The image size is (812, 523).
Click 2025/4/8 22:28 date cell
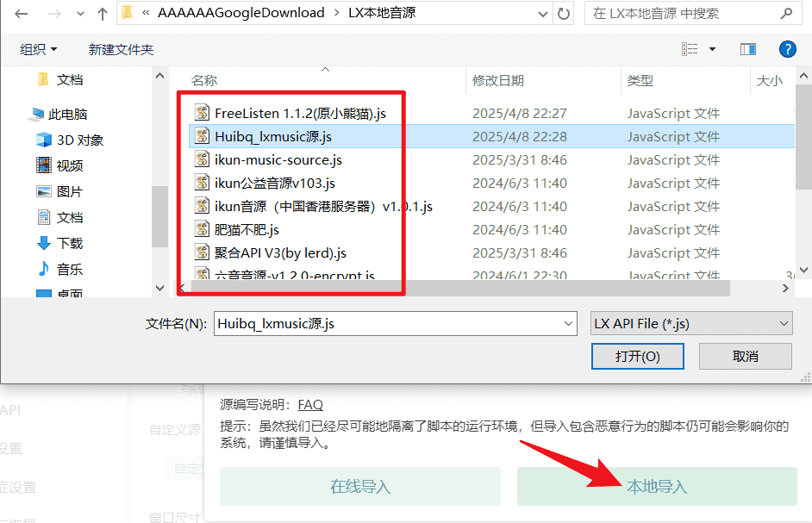pyautogui.click(x=520, y=137)
